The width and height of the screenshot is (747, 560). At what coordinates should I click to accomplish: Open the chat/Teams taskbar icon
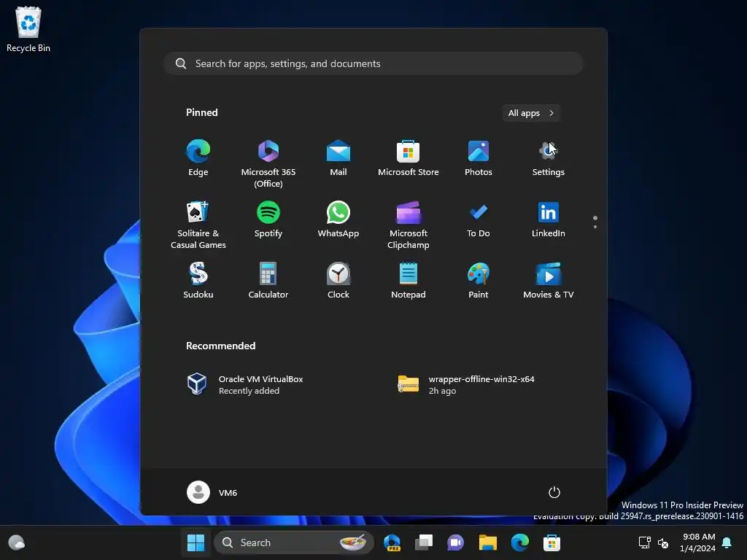(455, 542)
